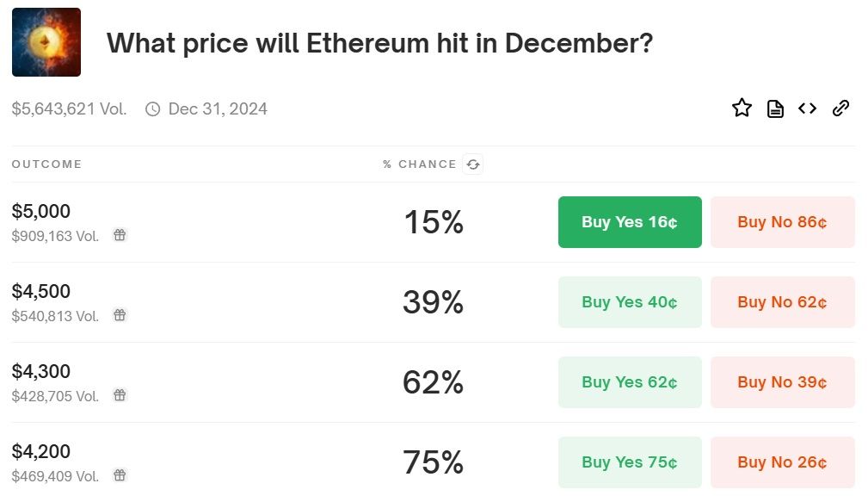Screen dimensions: 868x502
Task: Click the gift icon in $4,300 row
Action: point(120,395)
